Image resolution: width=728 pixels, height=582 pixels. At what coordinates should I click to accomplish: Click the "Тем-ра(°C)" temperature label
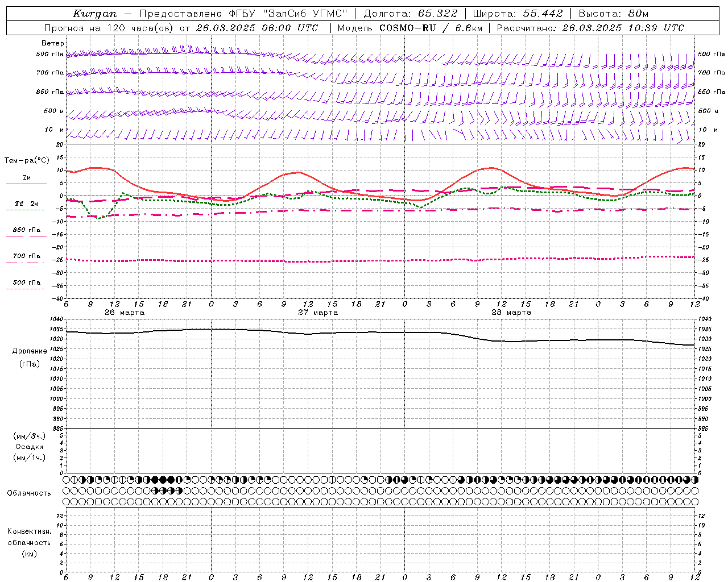27,161
